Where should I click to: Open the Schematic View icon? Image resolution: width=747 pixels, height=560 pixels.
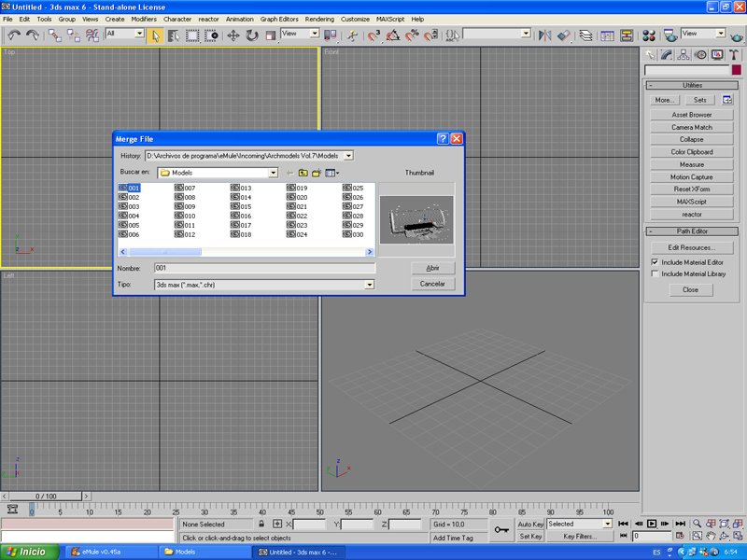[x=627, y=35]
